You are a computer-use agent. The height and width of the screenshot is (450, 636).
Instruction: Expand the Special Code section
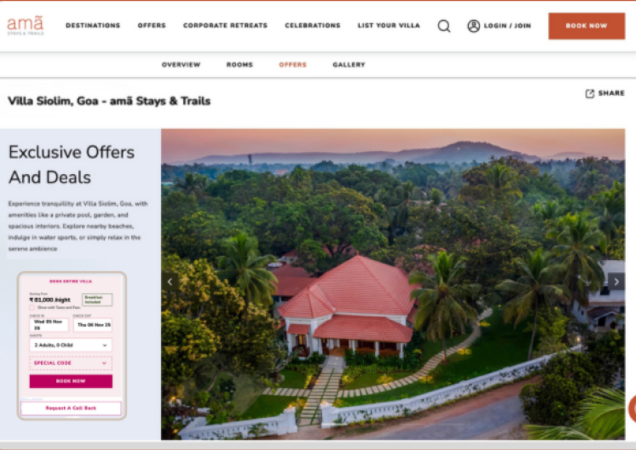point(71,363)
